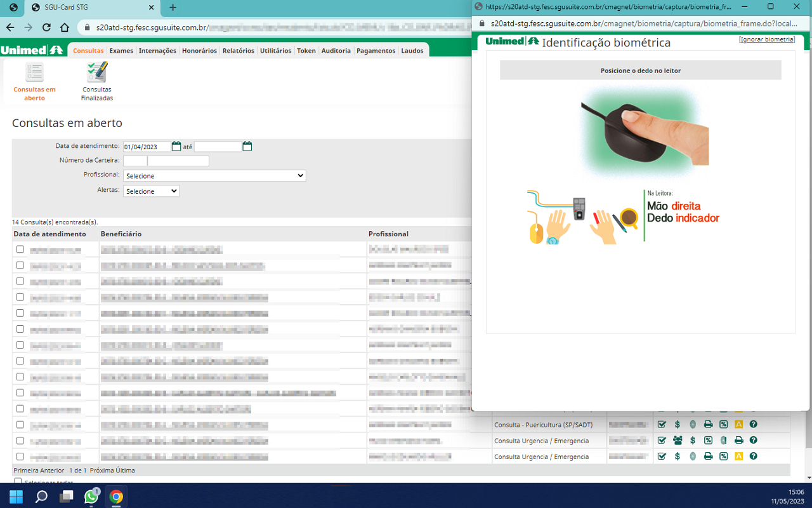Image resolution: width=812 pixels, height=508 pixels.
Task: Open the Alertas dropdown
Action: point(151,191)
